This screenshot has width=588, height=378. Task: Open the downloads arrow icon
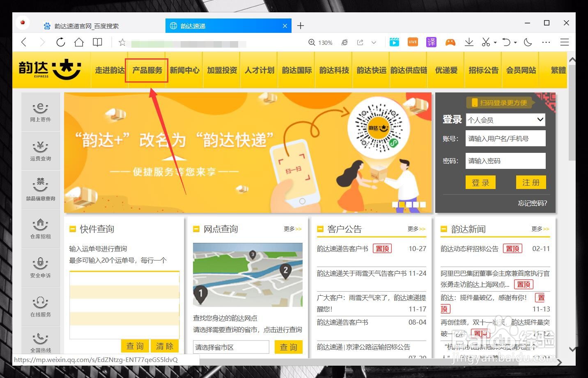tap(469, 42)
